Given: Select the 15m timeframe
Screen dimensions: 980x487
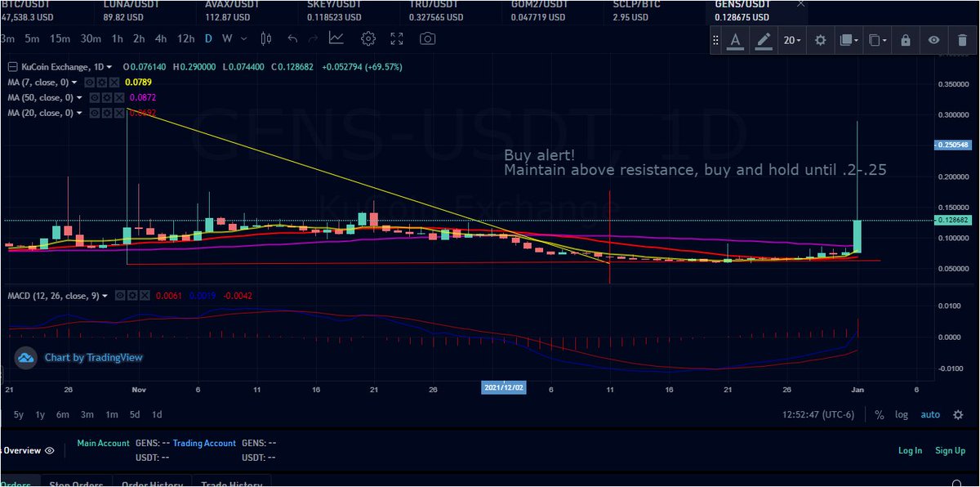Looking at the screenshot, I should tap(59, 38).
